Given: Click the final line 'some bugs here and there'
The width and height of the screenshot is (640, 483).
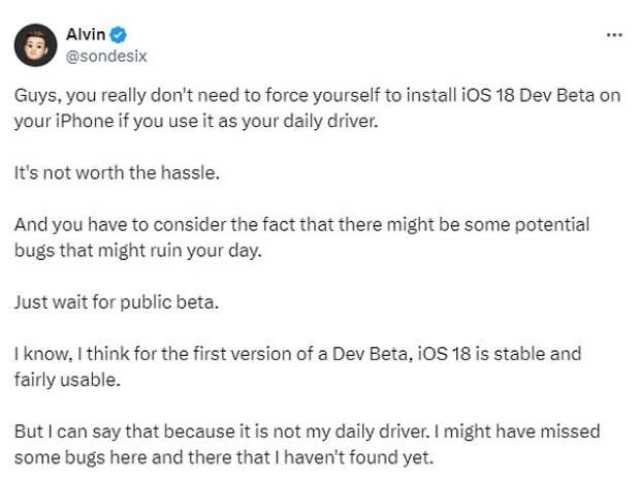Looking at the screenshot, I should tap(224, 458).
